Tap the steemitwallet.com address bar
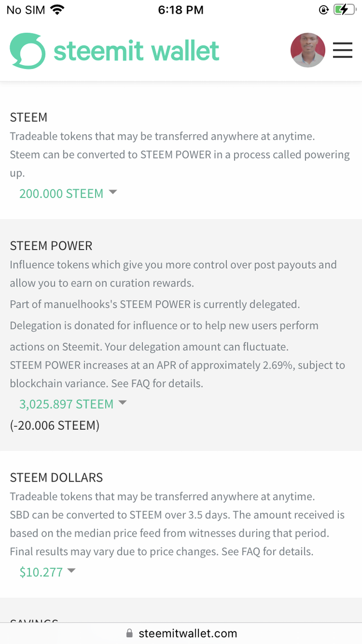362x644 pixels. pos(187,633)
